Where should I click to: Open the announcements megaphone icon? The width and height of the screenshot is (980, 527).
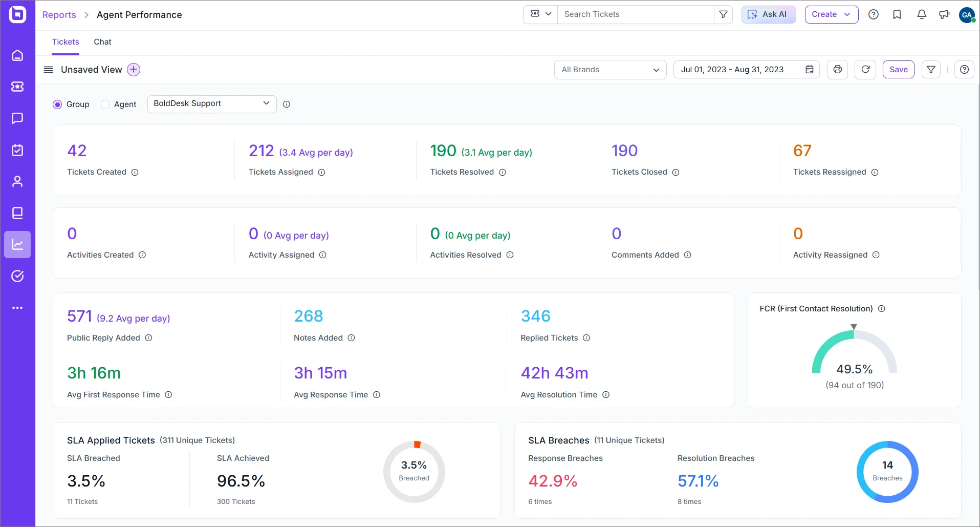click(x=944, y=14)
